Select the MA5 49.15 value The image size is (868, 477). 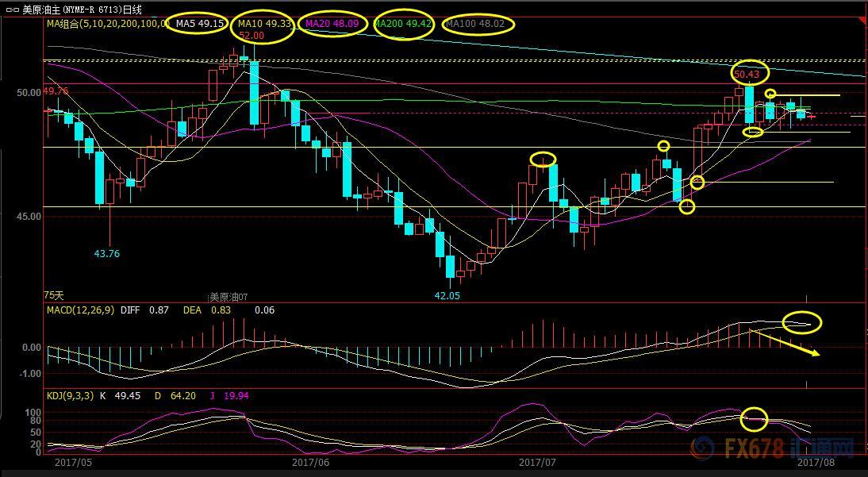coord(201,24)
